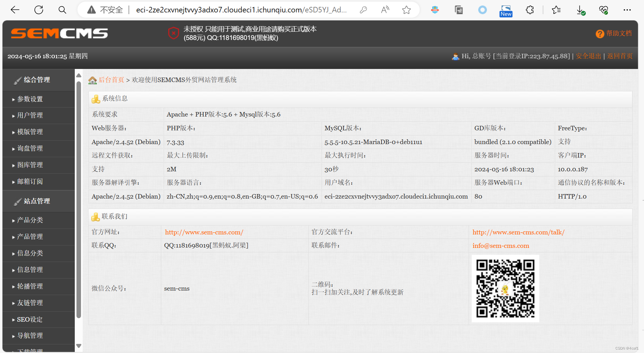644x353 pixels.
Task: Expand the 产品管理 submenu
Action: [13, 237]
